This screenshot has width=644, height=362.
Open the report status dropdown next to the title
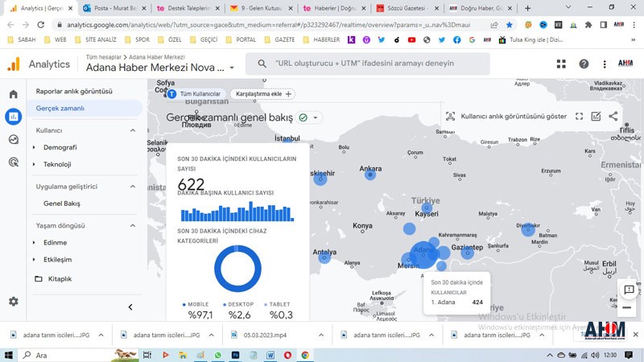316,117
